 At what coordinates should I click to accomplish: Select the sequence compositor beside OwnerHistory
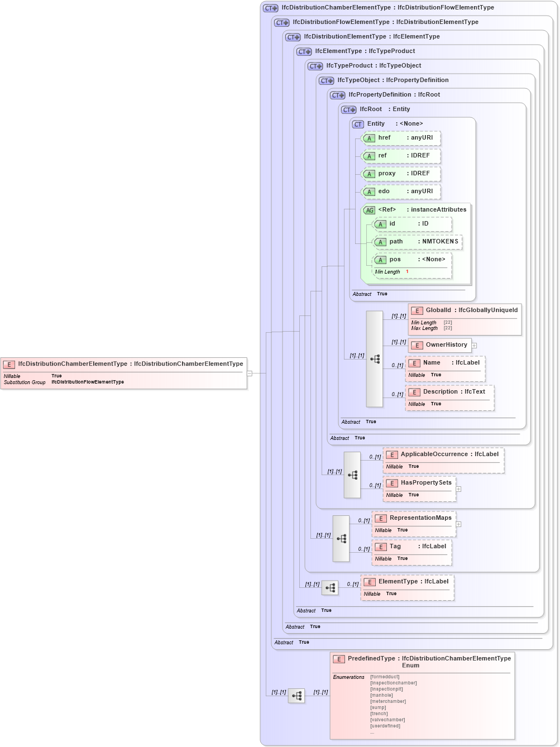(374, 358)
